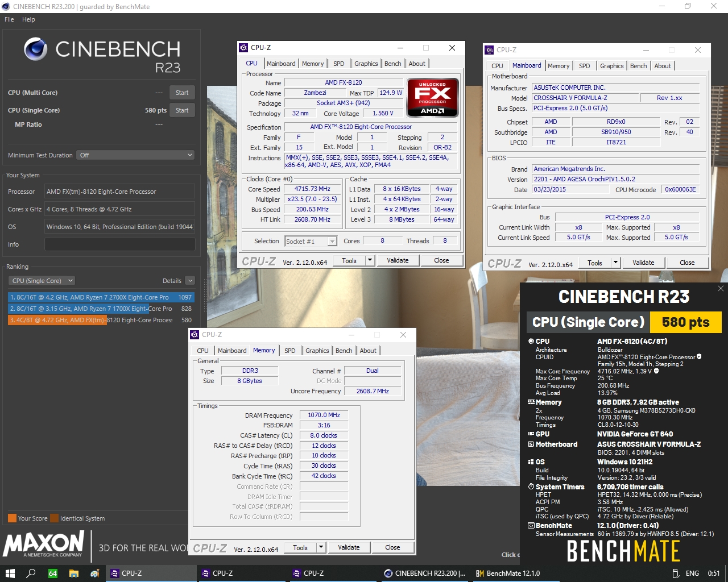Select ranking entry Ryzen 7 1700X

coord(101,309)
